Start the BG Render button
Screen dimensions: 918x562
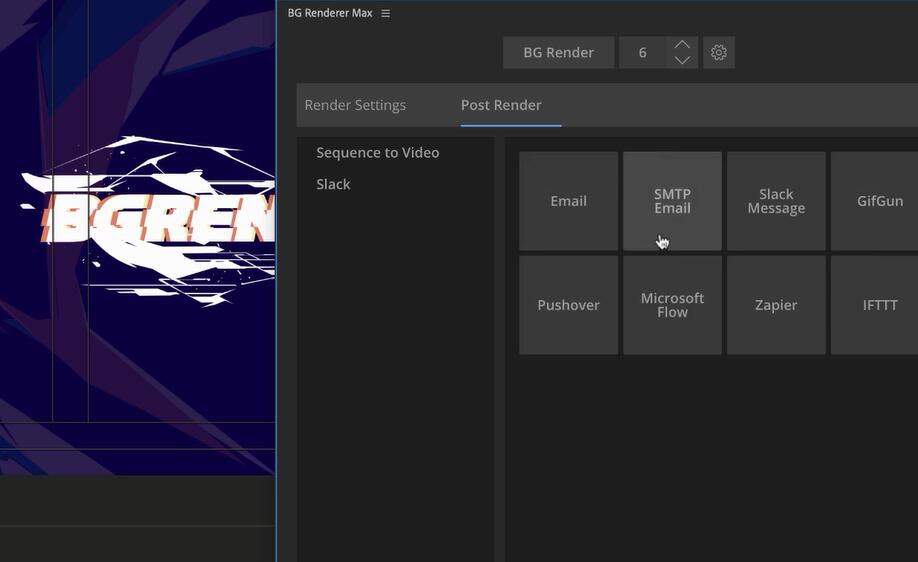pos(559,53)
